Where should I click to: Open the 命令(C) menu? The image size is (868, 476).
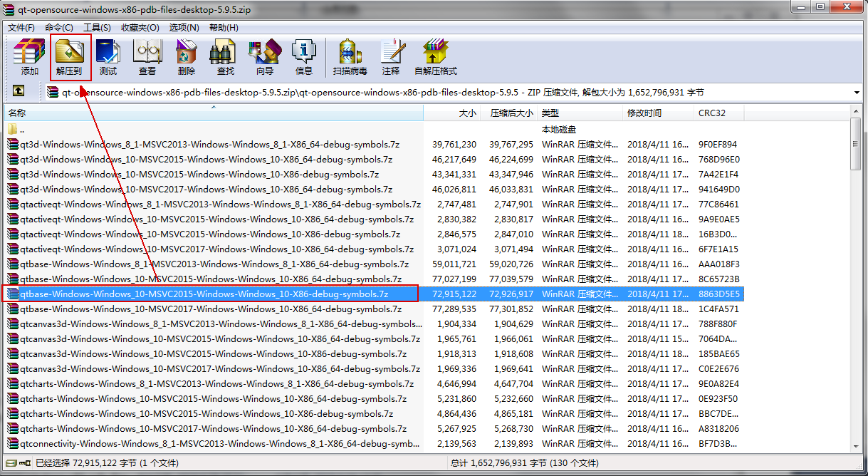click(x=58, y=27)
